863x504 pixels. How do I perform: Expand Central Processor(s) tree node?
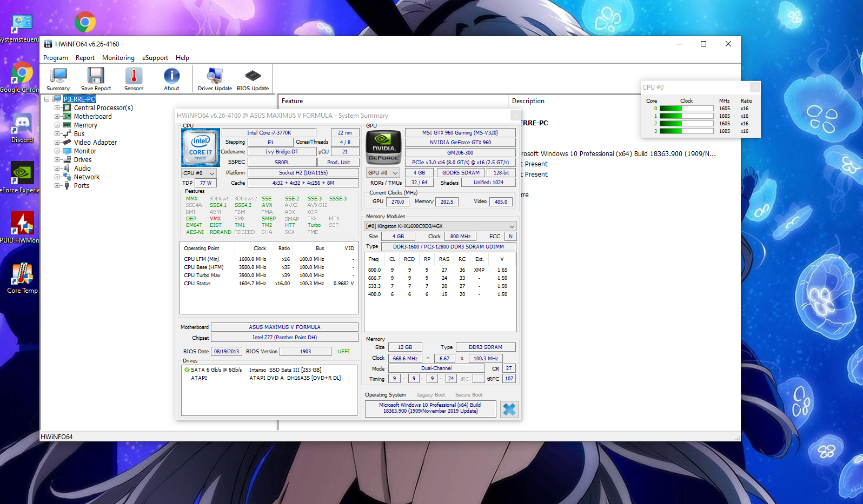(57, 107)
